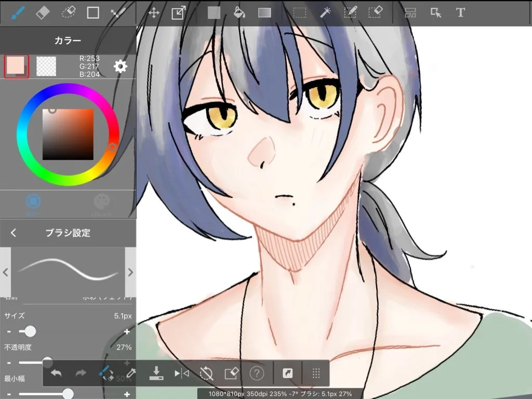532x399 pixels.
Task: Select the rectangular Selection tool
Action: click(x=300, y=13)
